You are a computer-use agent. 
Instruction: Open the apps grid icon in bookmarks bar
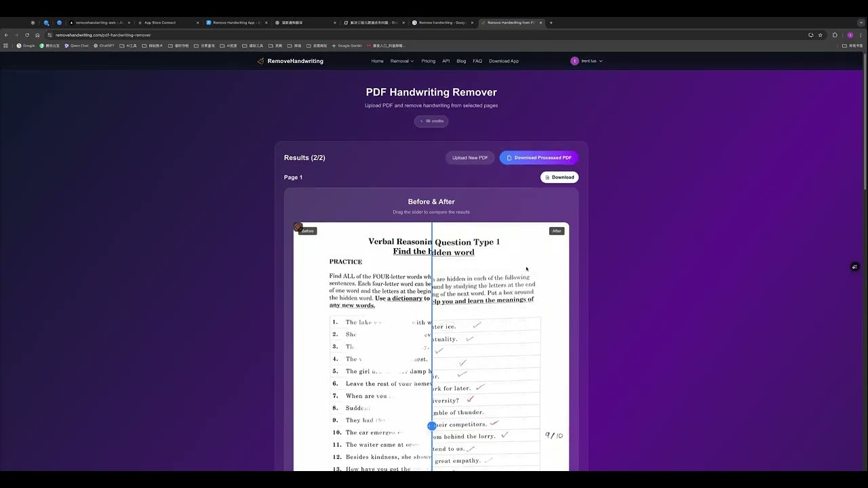coord(6,45)
